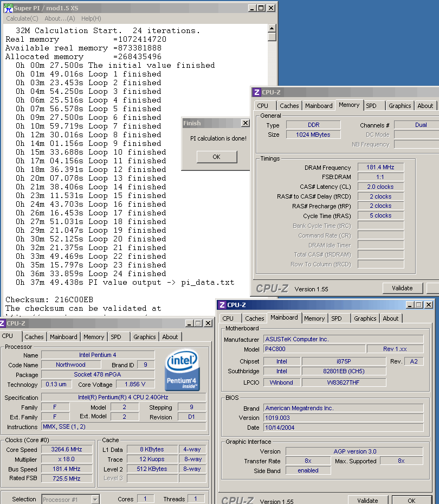Switch to Caches tab in Mainboard CPU-Z window
Screen dimensions: 439x504
coord(254,318)
